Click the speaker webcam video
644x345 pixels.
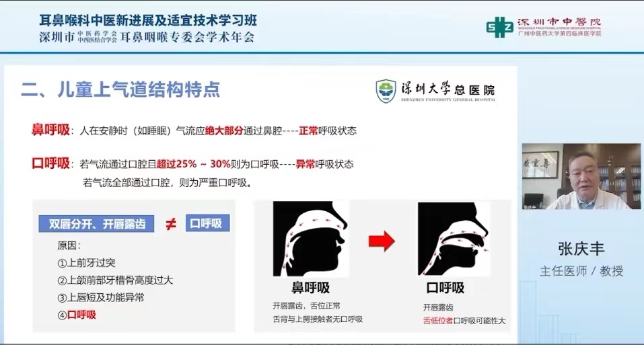[581, 176]
